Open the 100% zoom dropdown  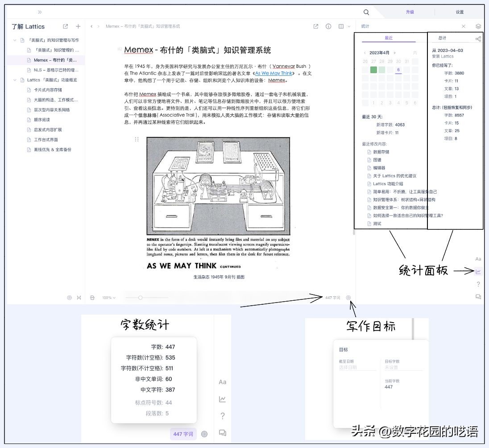click(109, 298)
